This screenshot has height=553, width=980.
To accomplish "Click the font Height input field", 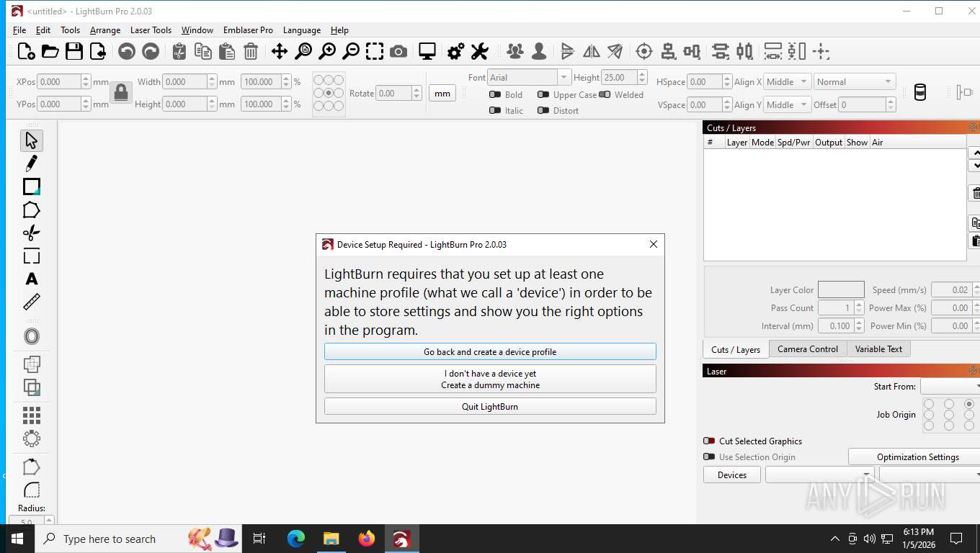I will point(619,77).
